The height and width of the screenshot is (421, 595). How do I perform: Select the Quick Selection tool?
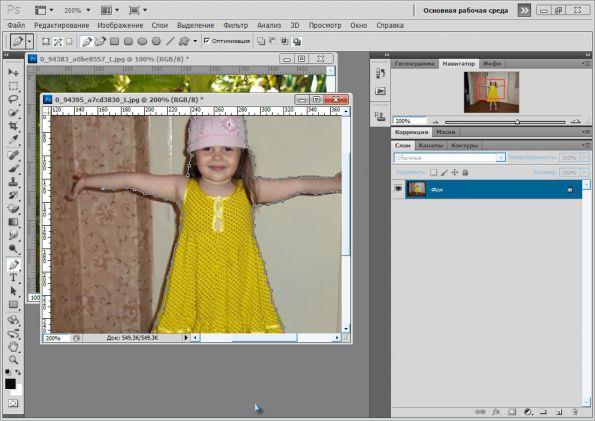point(13,112)
